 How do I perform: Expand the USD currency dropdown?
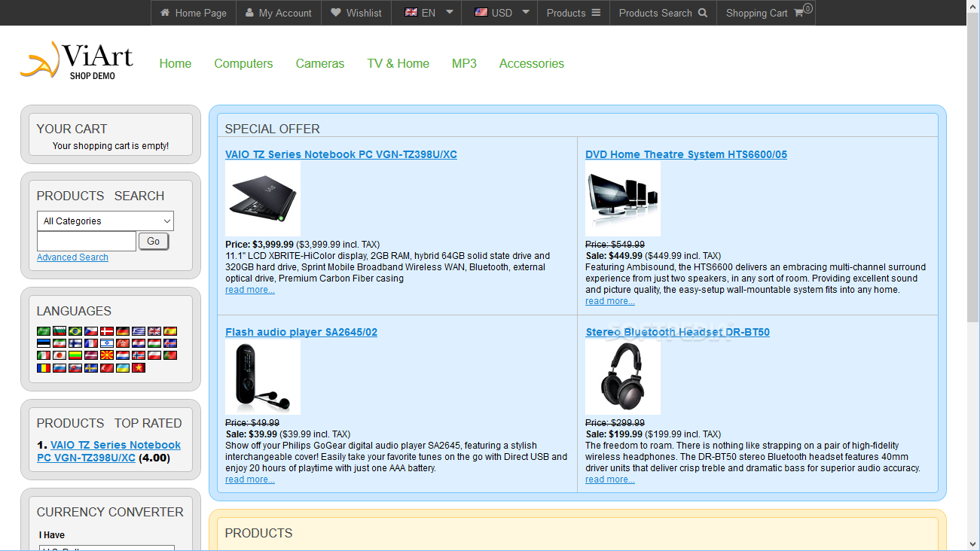coord(499,13)
